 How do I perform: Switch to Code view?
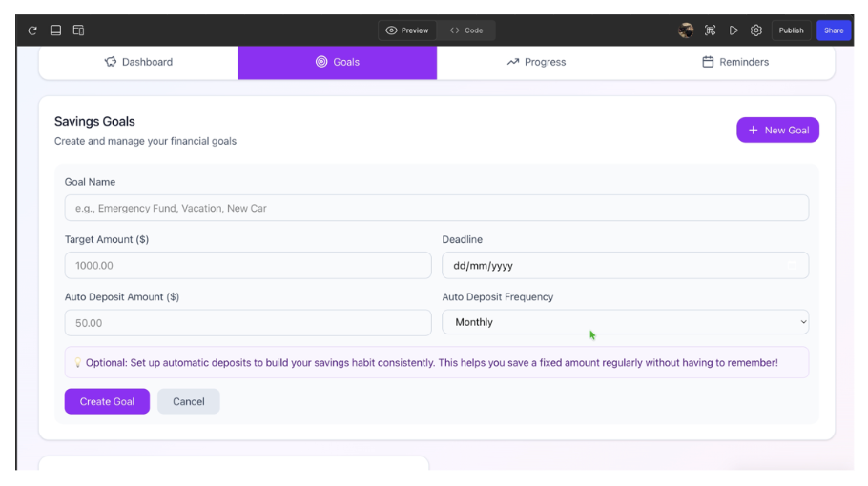(466, 30)
